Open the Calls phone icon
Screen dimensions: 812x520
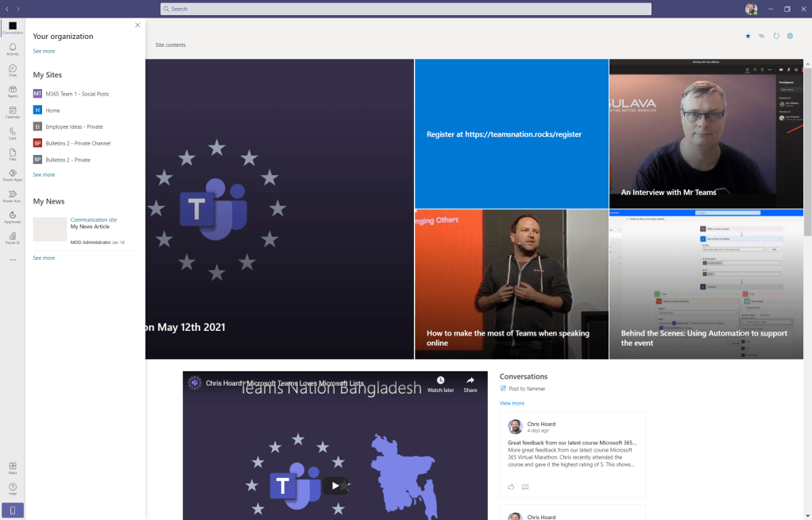click(x=13, y=133)
